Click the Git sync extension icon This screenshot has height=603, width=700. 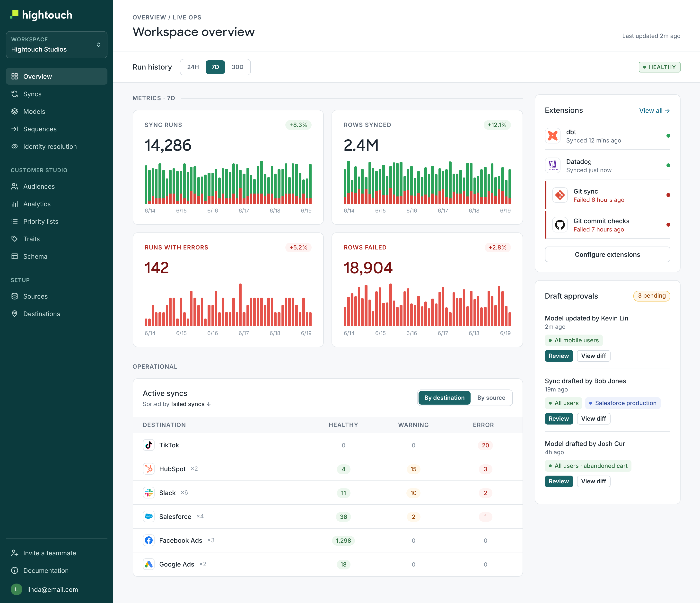tap(560, 195)
